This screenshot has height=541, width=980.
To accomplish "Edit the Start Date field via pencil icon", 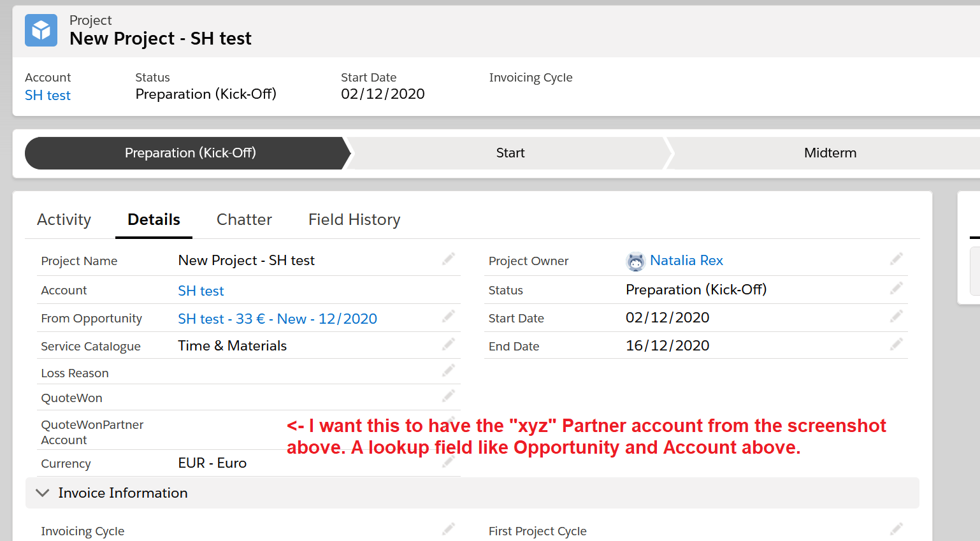I will [897, 316].
